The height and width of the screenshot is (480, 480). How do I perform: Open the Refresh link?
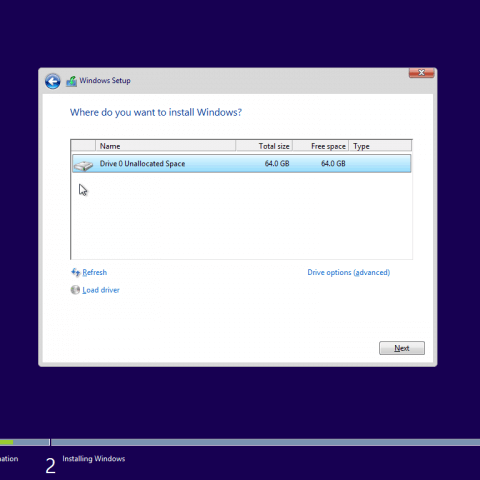[x=95, y=272]
